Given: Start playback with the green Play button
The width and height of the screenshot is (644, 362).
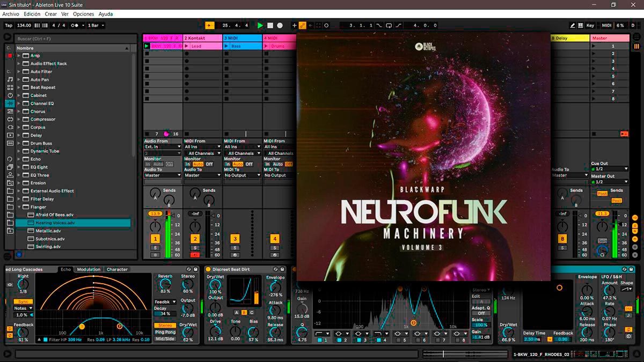Looking at the screenshot, I should (x=260, y=25).
